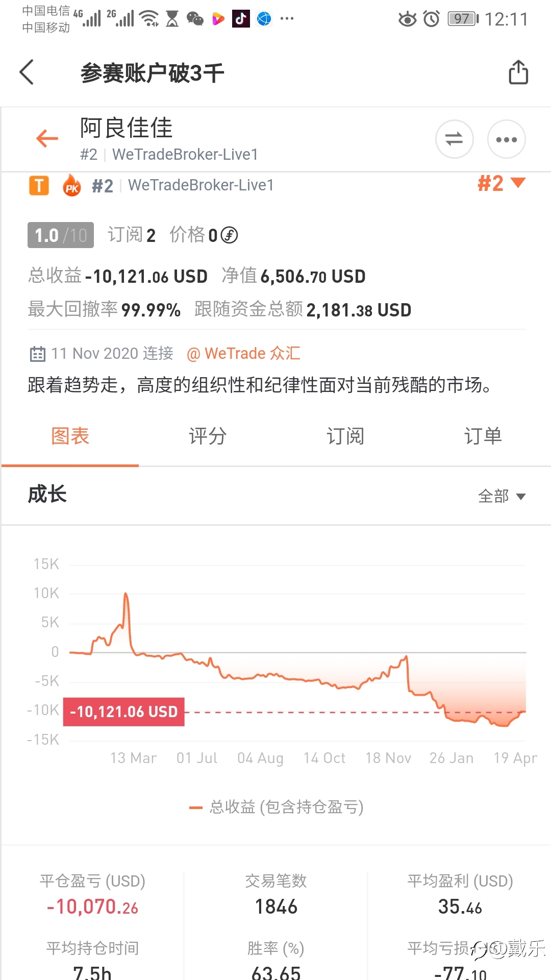Switch to the 图表 tab
551x980 pixels.
[x=70, y=437]
